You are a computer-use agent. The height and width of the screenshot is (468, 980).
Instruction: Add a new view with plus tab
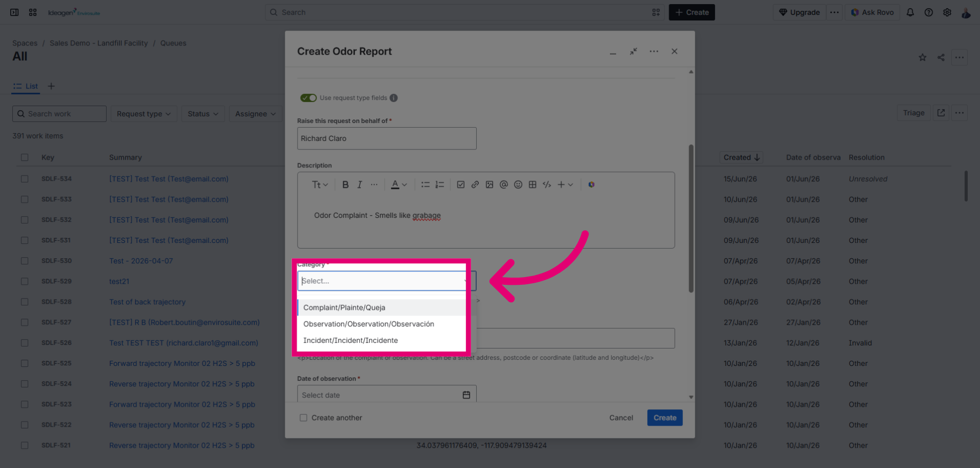point(51,86)
